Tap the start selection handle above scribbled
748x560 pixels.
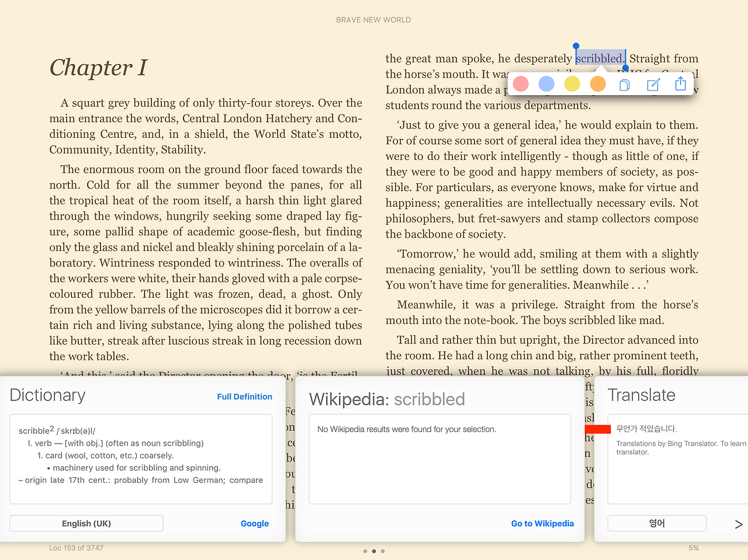point(576,46)
